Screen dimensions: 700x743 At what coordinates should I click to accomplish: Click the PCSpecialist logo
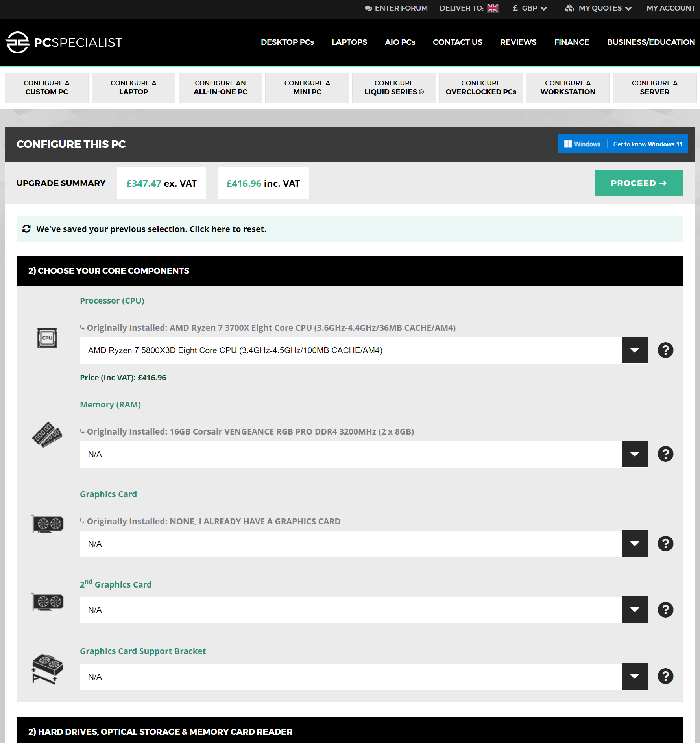click(64, 42)
